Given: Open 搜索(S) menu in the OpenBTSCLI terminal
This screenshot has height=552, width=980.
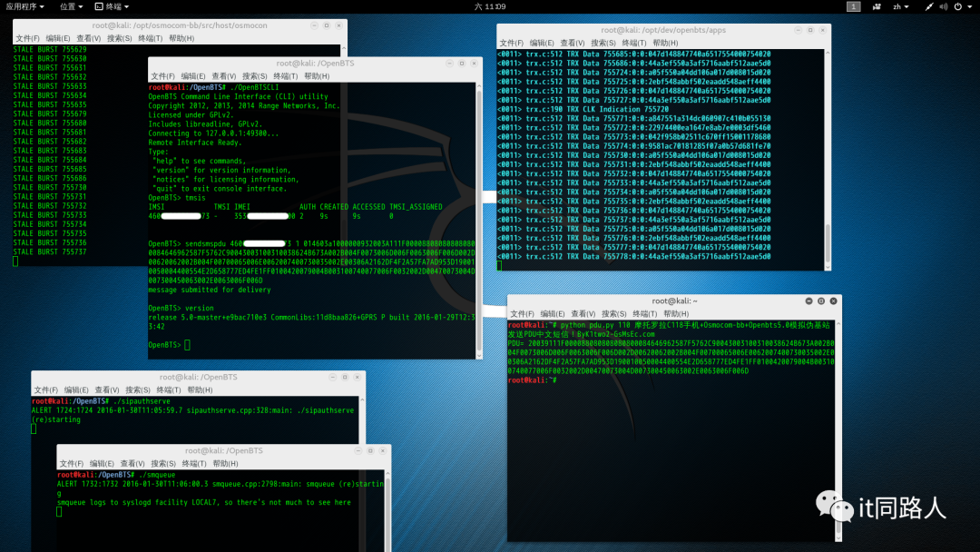Looking at the screenshot, I should [x=254, y=76].
